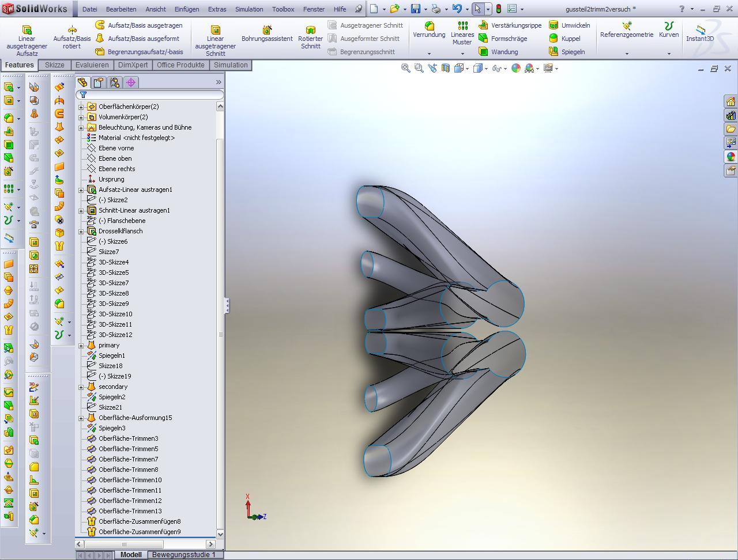Expand the 'primary' feature in the tree
738x560 pixels.
tap(81, 345)
